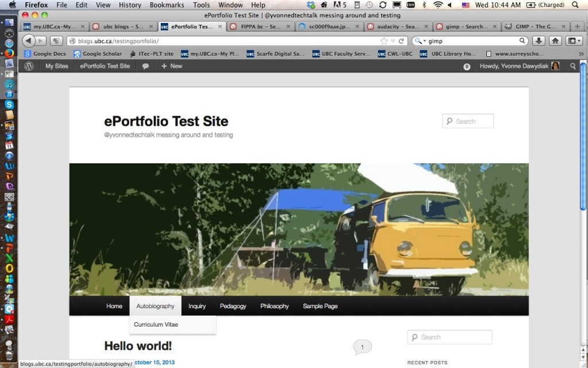This screenshot has height=368, width=588.
Task: Open the Philosophy page
Action: point(274,306)
